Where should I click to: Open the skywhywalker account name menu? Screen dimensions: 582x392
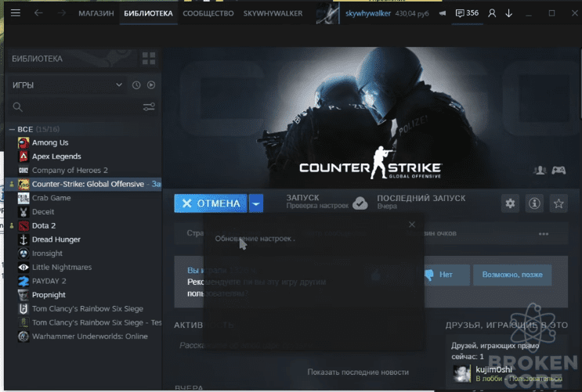click(368, 13)
